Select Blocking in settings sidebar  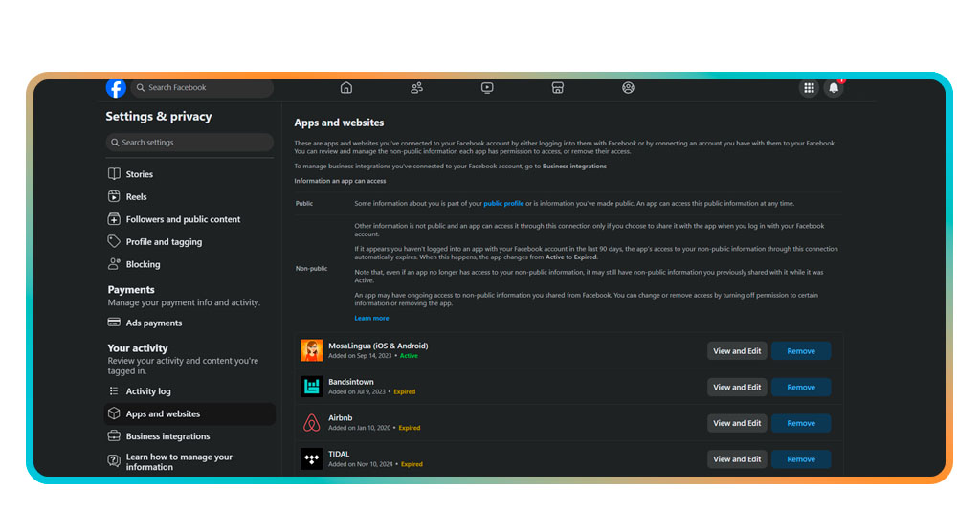point(143,264)
